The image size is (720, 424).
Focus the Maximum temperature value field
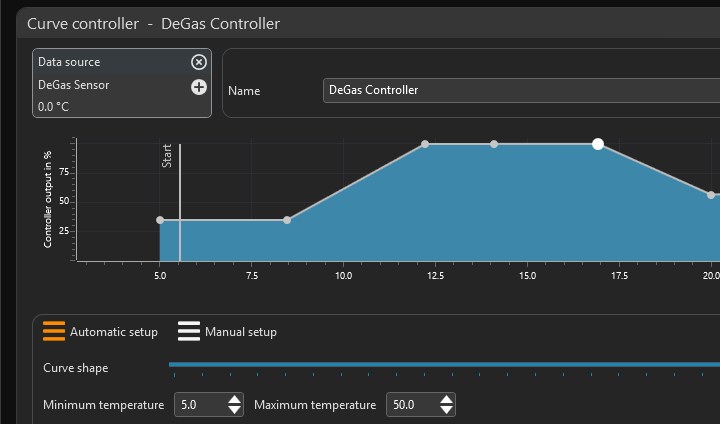tap(410, 405)
